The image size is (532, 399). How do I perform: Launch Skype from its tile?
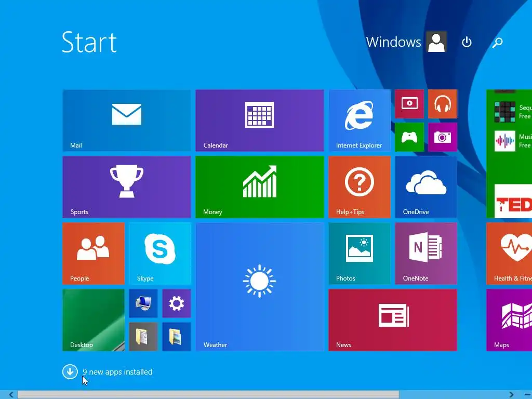tap(160, 254)
